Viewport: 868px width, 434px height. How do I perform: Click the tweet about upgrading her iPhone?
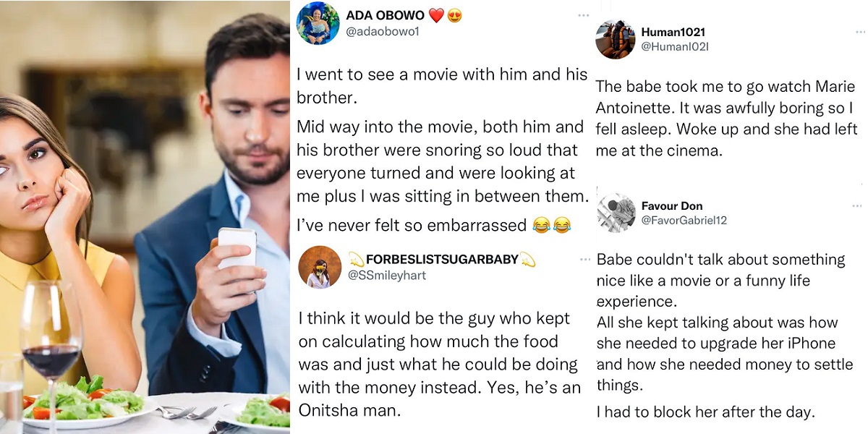(x=725, y=333)
